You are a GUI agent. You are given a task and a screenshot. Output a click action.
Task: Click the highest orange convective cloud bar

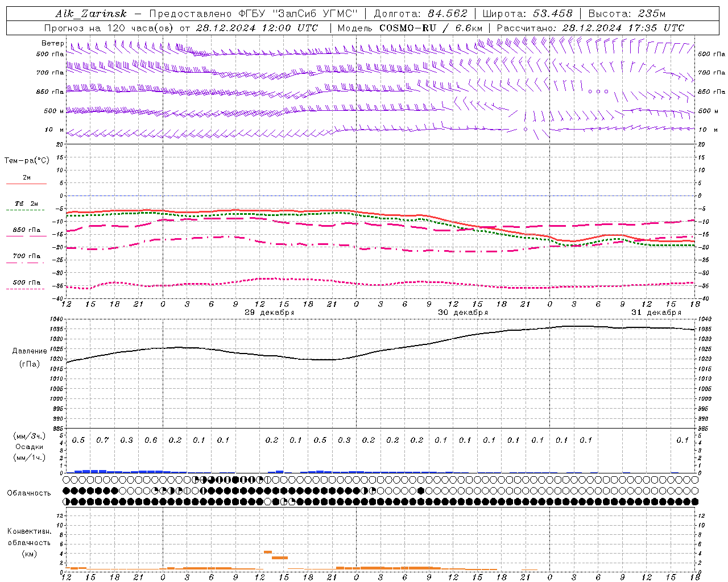coord(268,552)
